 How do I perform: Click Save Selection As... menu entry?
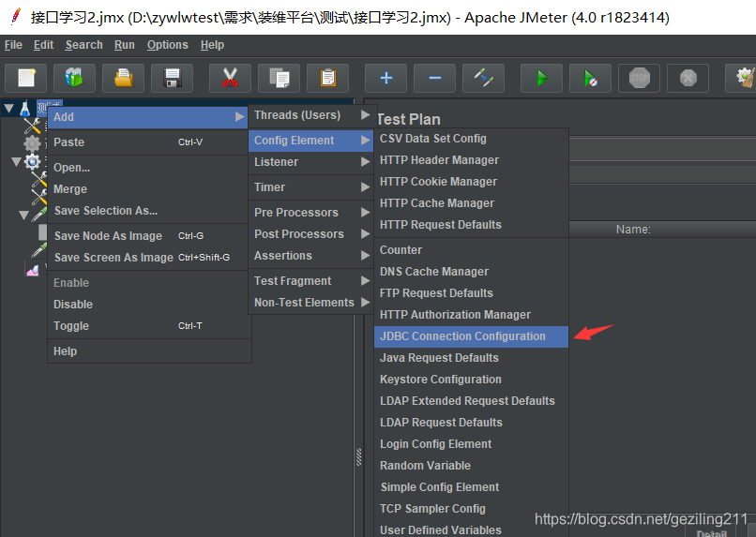coord(148,211)
